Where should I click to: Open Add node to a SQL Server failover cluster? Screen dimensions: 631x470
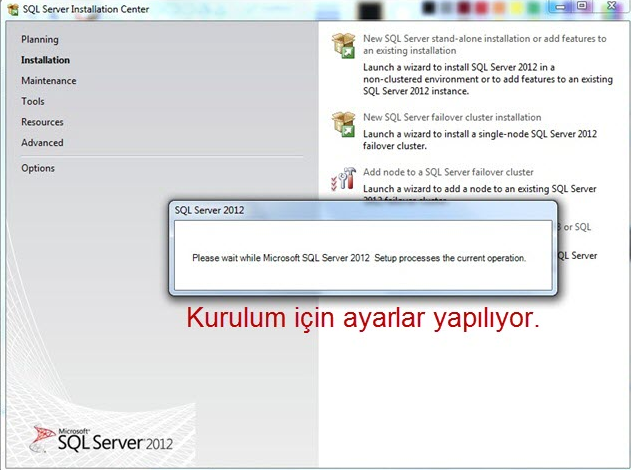[448, 172]
